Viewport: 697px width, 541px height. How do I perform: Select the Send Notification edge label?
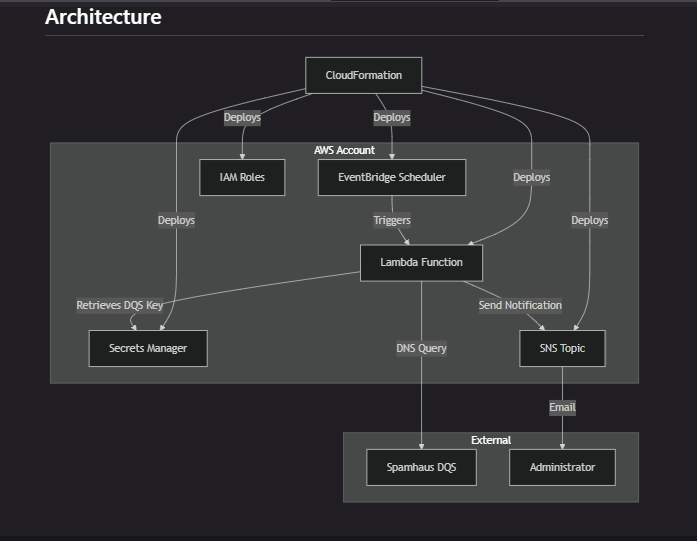520,305
